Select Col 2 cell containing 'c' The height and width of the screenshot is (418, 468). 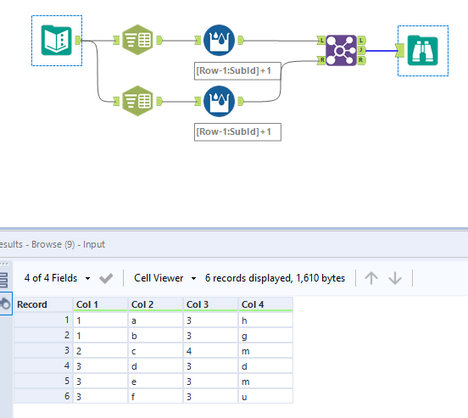(155, 351)
